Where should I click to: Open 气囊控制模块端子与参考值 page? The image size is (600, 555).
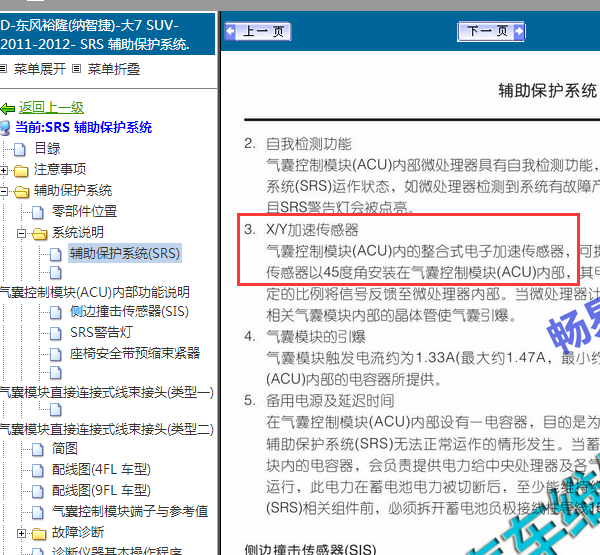point(130,512)
